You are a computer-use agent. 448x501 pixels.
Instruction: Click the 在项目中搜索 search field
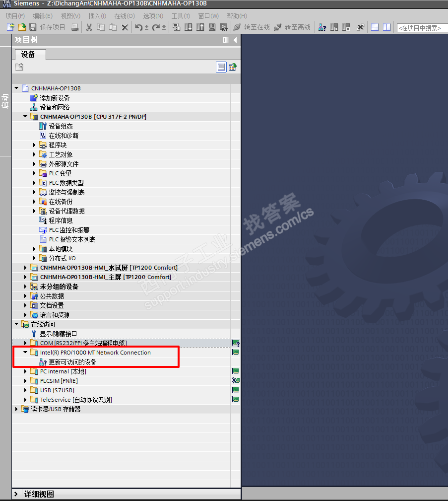[422, 28]
